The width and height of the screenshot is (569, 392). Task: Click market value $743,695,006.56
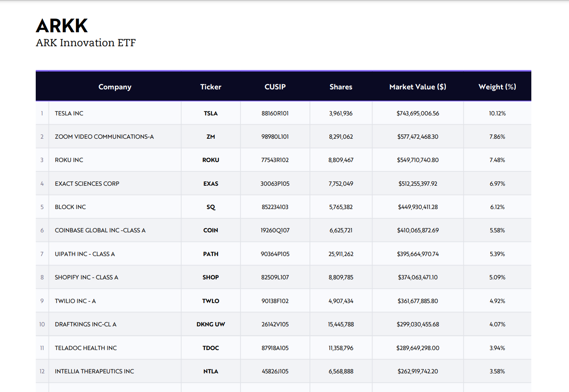point(418,113)
